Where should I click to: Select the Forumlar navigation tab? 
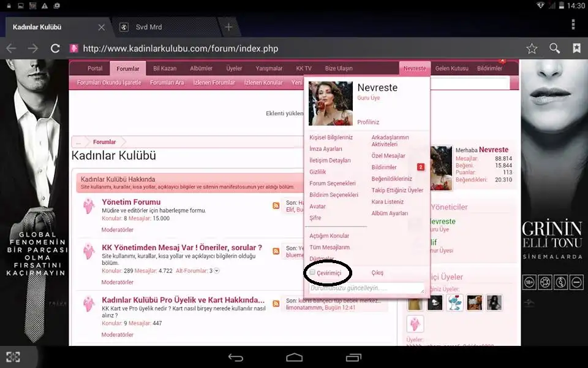127,68
